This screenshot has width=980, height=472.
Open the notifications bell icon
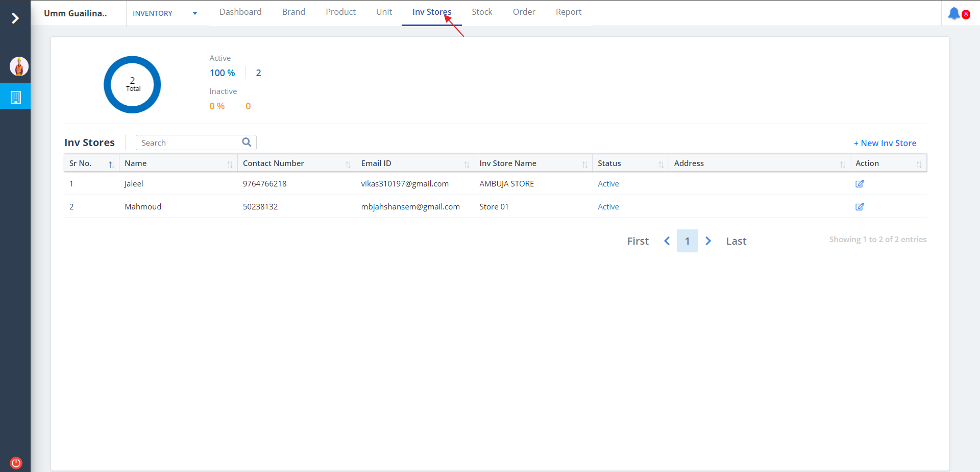coord(953,13)
